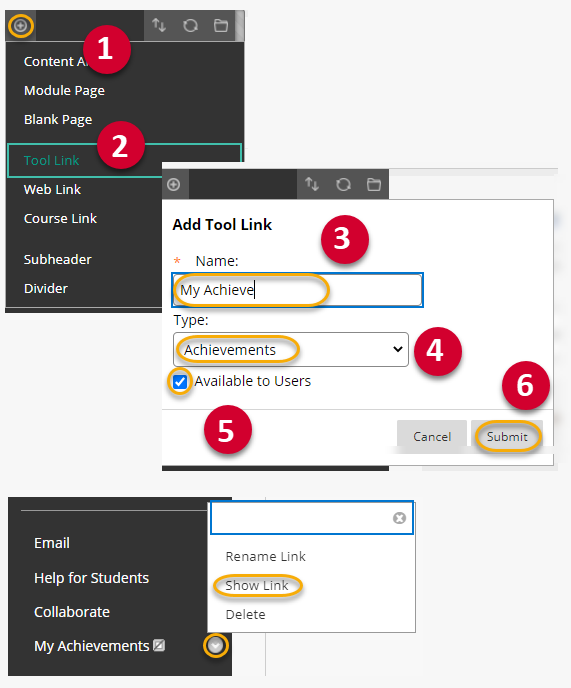Image resolution: width=571 pixels, height=688 pixels.
Task: Open the folder view icon in top menu
Action: pyautogui.click(x=221, y=26)
